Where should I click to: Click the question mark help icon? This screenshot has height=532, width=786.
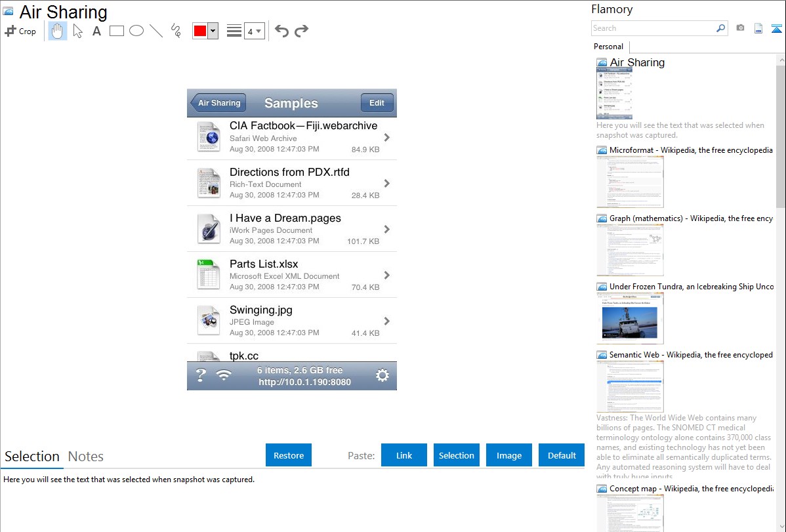(201, 375)
